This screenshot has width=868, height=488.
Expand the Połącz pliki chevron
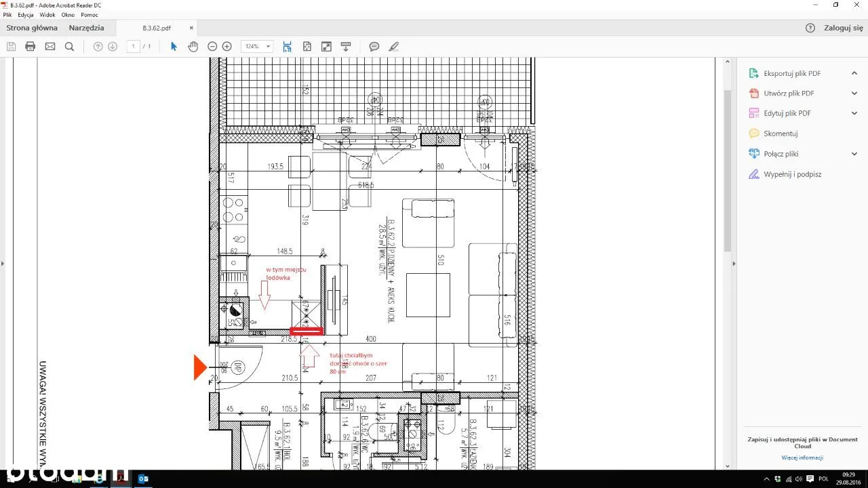point(854,154)
